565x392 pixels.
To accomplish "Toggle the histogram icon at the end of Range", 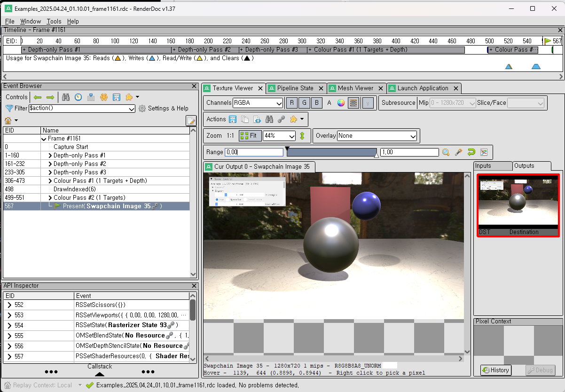I will 484,152.
